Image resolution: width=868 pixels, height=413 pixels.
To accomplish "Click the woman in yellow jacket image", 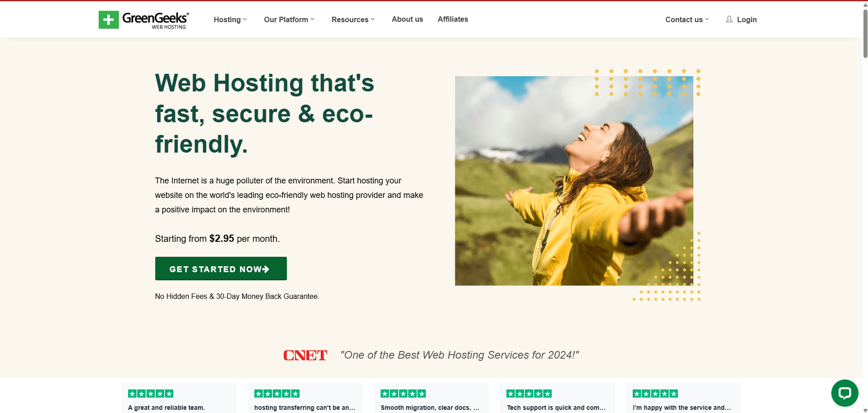I will (574, 181).
